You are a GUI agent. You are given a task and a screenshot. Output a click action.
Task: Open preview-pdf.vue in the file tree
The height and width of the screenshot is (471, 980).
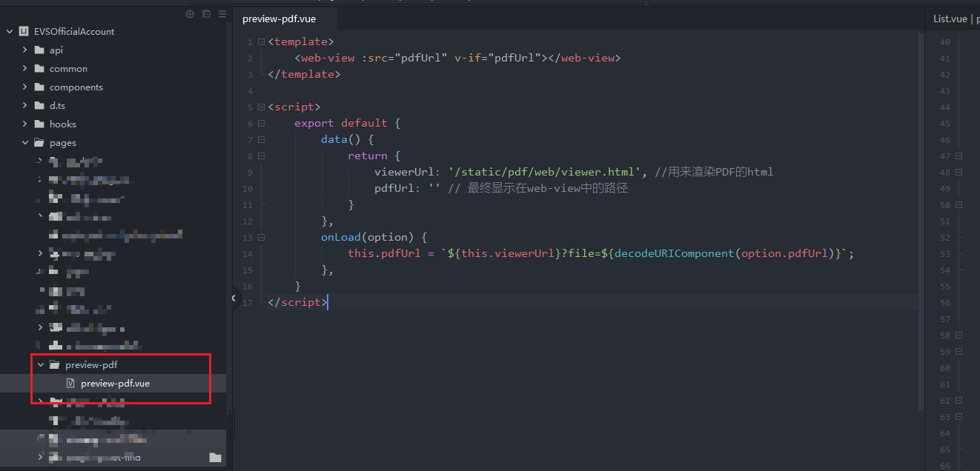click(x=115, y=384)
